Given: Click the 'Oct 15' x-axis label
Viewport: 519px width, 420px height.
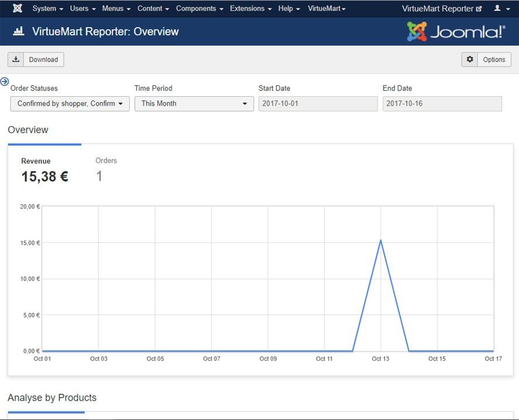Looking at the screenshot, I should click(x=437, y=359).
